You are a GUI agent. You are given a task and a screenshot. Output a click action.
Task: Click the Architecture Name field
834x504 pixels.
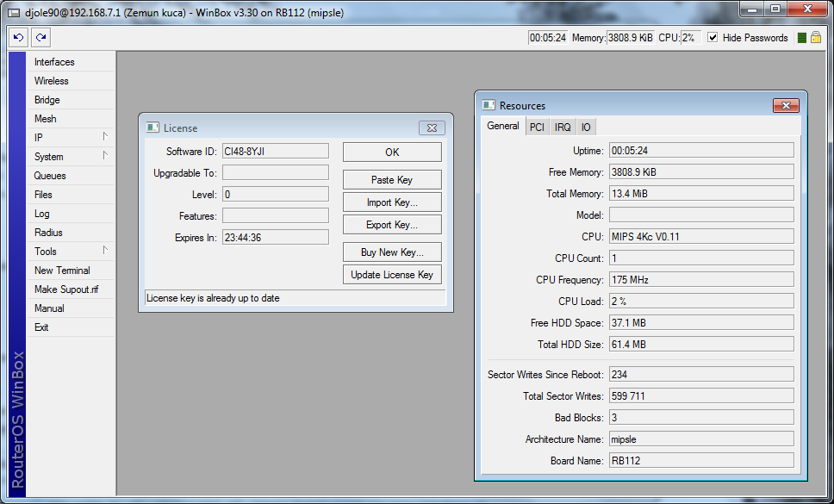tap(701, 439)
